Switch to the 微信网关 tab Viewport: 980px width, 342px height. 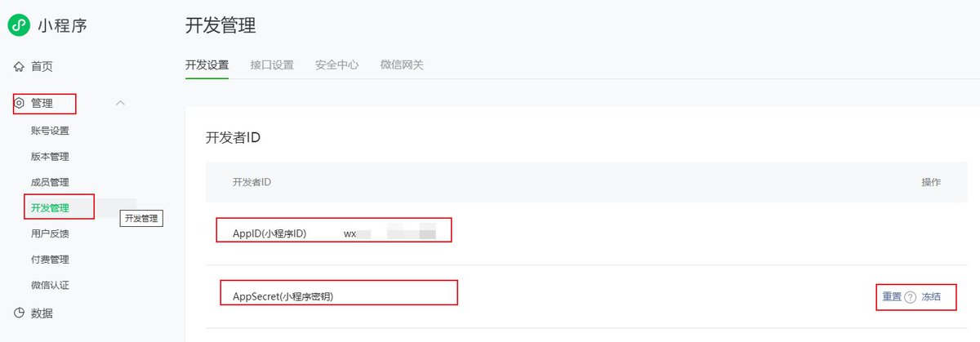(402, 64)
